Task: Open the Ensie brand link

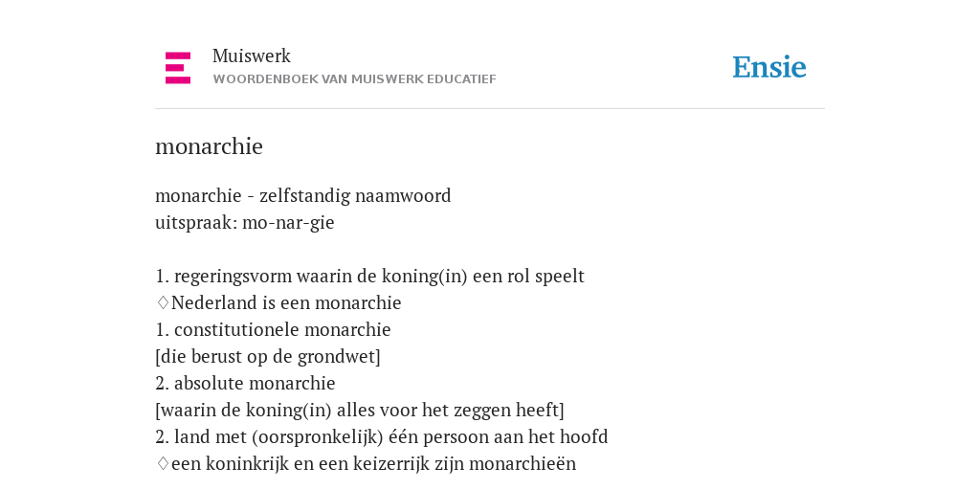Action: (769, 67)
